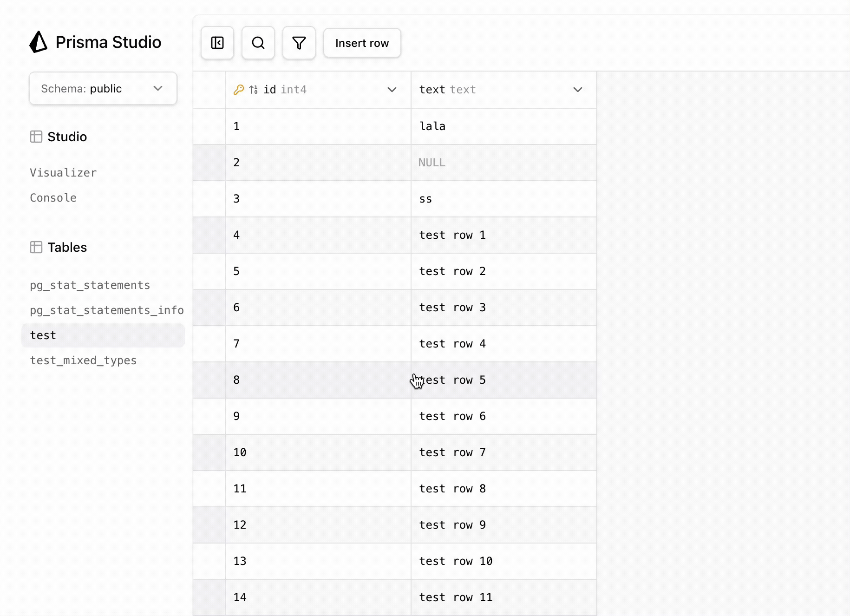This screenshot has width=850, height=616.
Task: Open the Schema: public dropdown
Action: (102, 88)
